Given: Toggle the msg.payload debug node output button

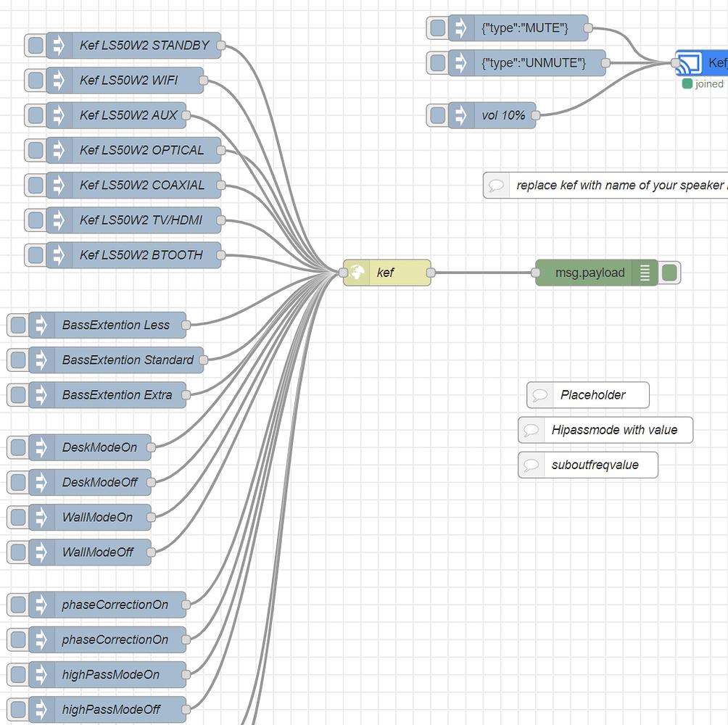Looking at the screenshot, I should pyautogui.click(x=670, y=273).
